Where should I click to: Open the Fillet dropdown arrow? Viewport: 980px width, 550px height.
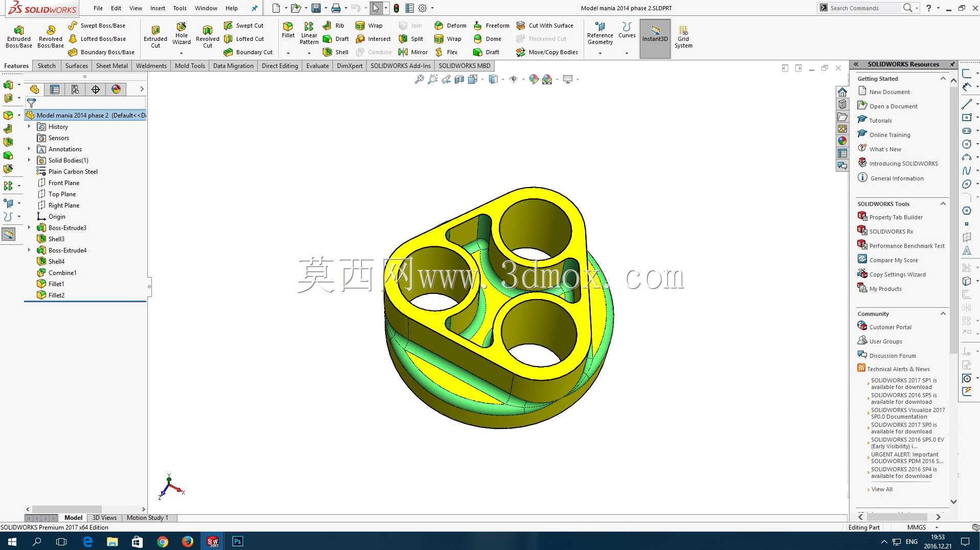click(x=288, y=53)
